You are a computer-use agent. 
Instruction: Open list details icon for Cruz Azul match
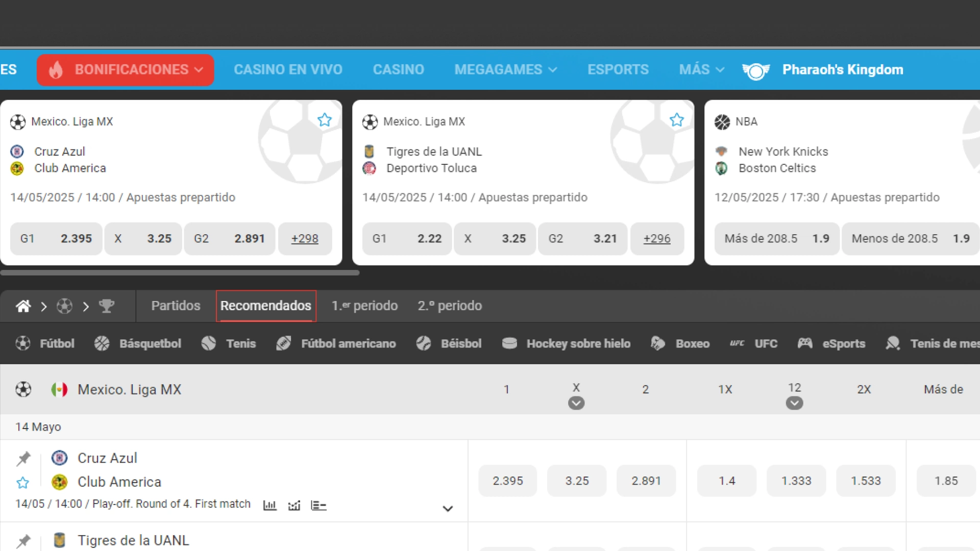[318, 506]
